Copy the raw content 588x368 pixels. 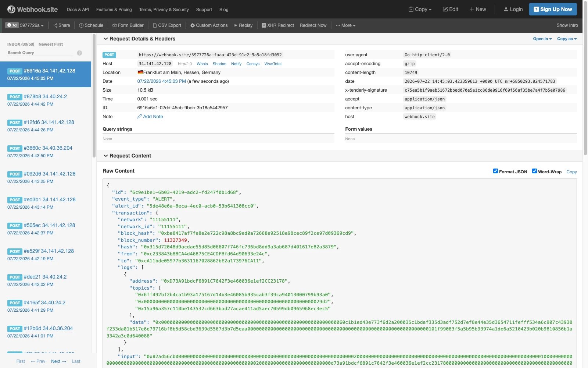tap(571, 172)
